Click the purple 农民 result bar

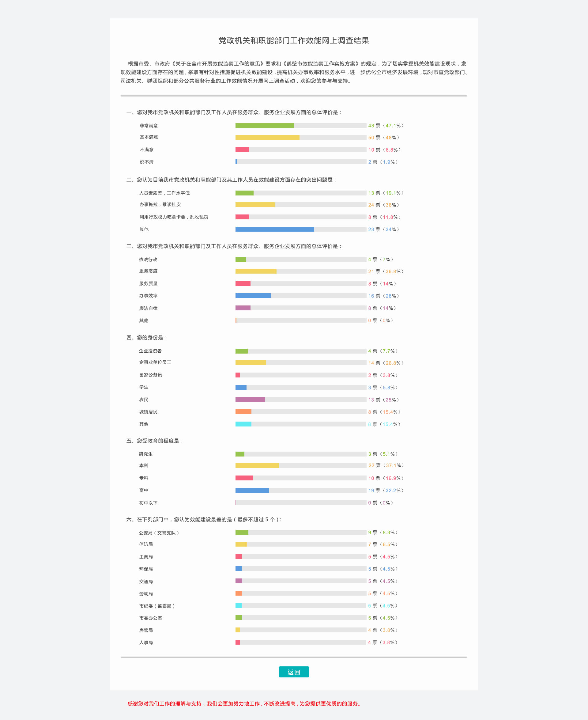pyautogui.click(x=250, y=400)
